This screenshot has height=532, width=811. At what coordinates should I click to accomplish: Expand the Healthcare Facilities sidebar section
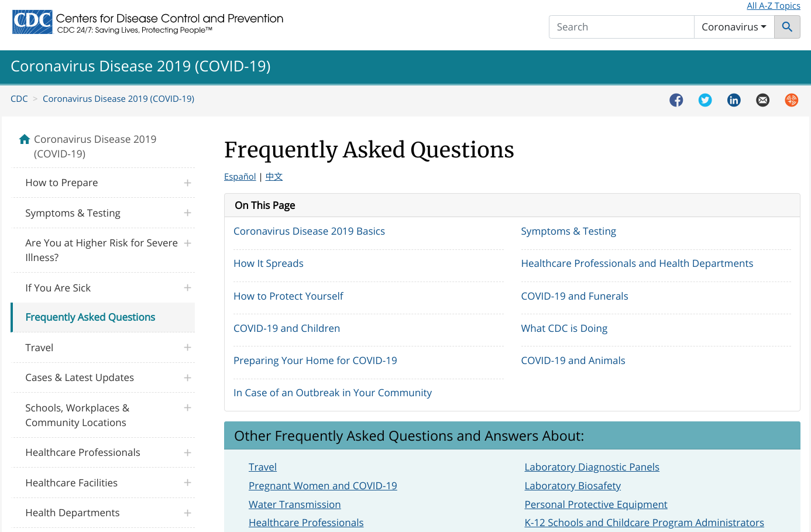[x=187, y=483]
